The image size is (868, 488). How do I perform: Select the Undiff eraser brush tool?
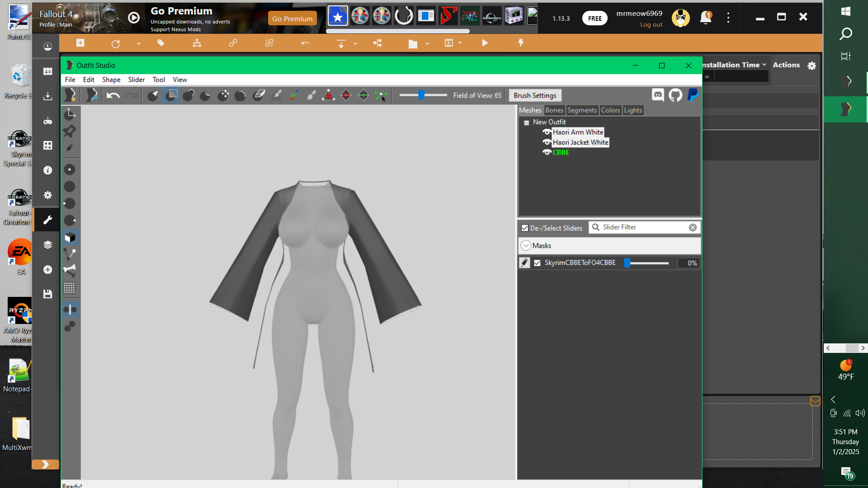pyautogui.click(x=259, y=95)
